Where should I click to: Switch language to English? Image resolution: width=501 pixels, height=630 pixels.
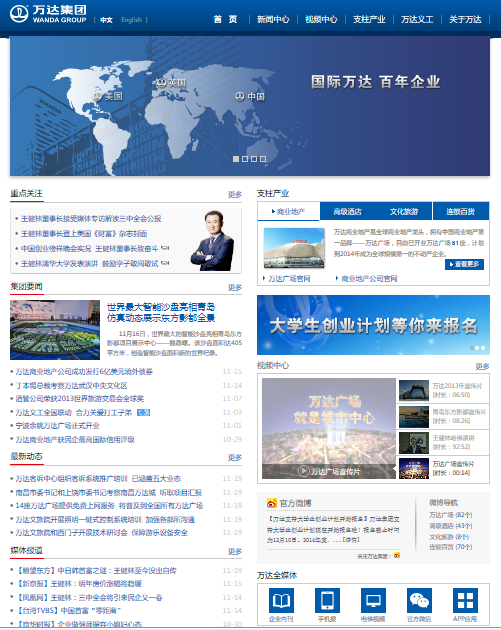[131, 20]
